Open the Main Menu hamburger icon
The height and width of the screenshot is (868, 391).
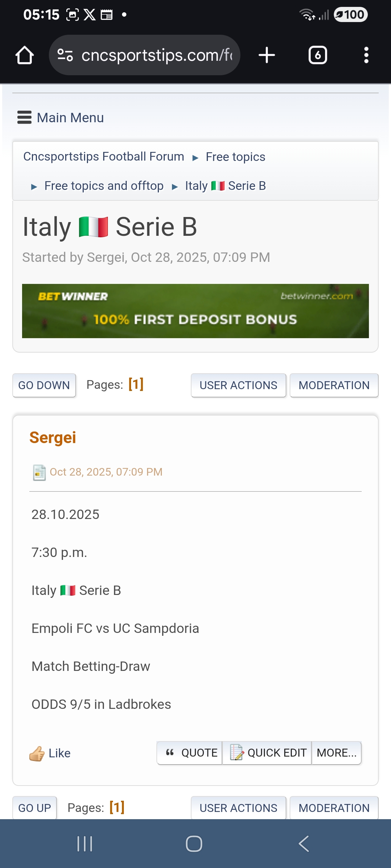(24, 118)
